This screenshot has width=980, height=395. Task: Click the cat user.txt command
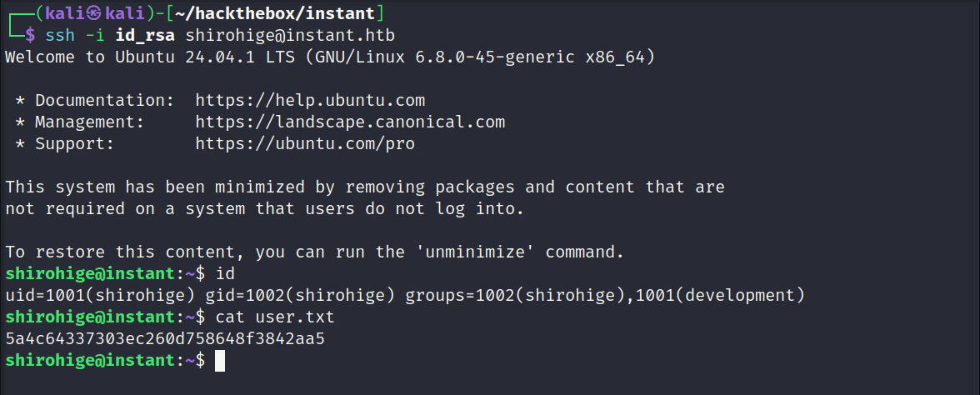pos(275,317)
